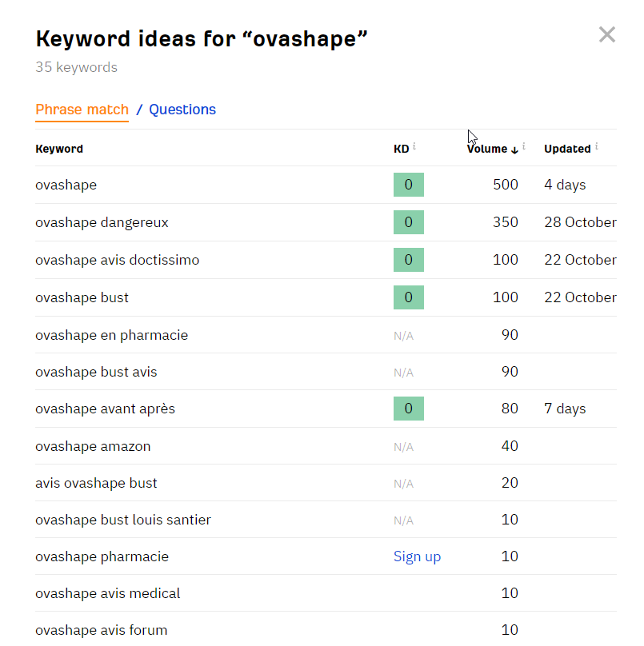Click the volume value 40
This screenshot has height=646, width=644.
[510, 446]
